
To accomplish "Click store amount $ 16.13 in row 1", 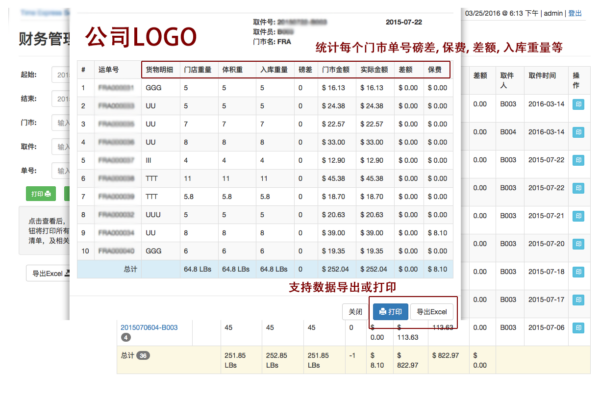I will tap(333, 88).
